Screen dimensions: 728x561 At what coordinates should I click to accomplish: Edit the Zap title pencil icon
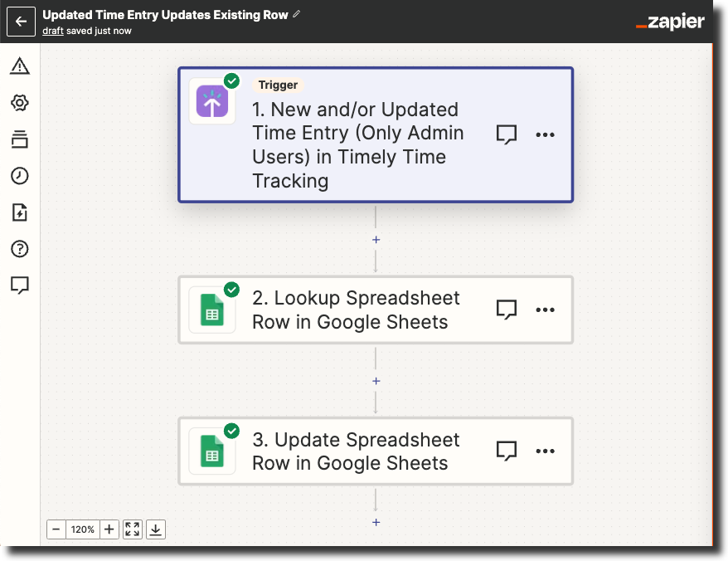pos(297,14)
